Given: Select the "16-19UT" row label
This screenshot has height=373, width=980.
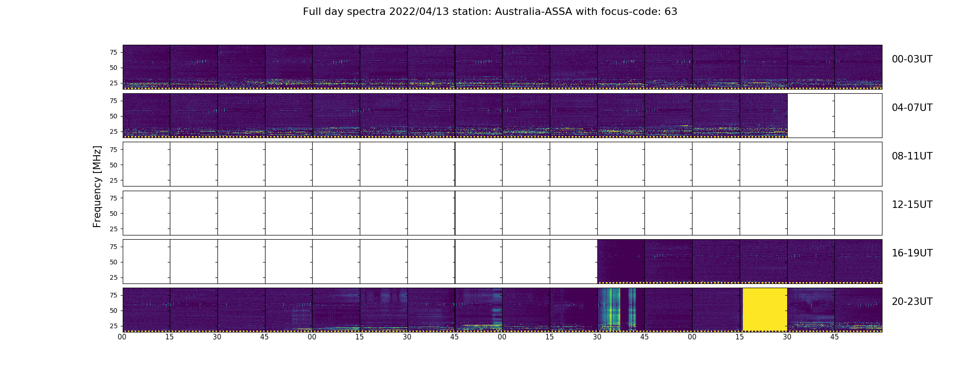Looking at the screenshot, I should [912, 253].
